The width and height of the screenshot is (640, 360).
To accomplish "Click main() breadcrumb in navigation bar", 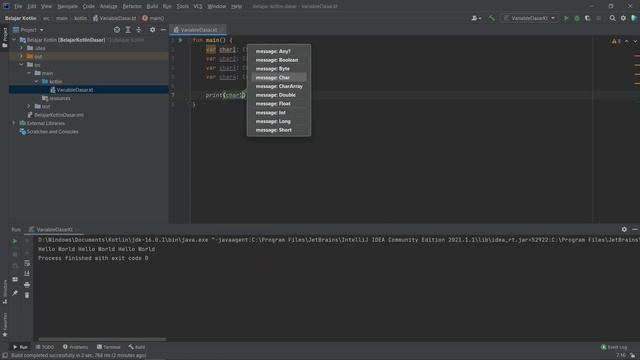I will (x=153, y=18).
